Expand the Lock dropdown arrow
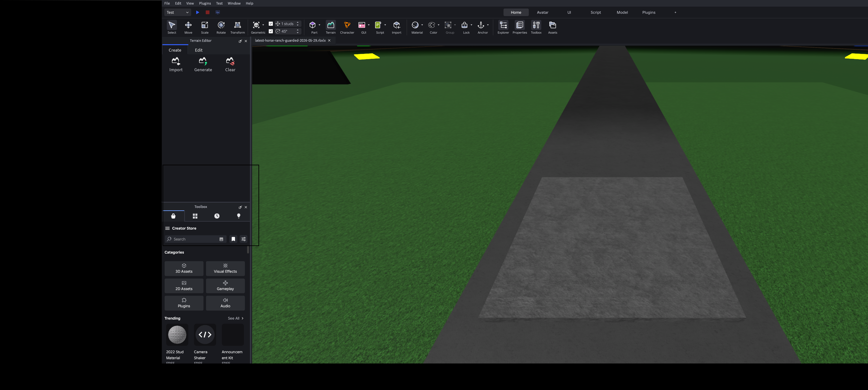 coord(471,25)
